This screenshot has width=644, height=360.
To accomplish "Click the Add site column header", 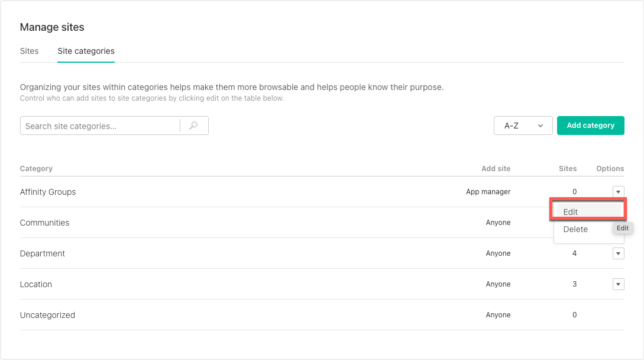I will [x=496, y=168].
